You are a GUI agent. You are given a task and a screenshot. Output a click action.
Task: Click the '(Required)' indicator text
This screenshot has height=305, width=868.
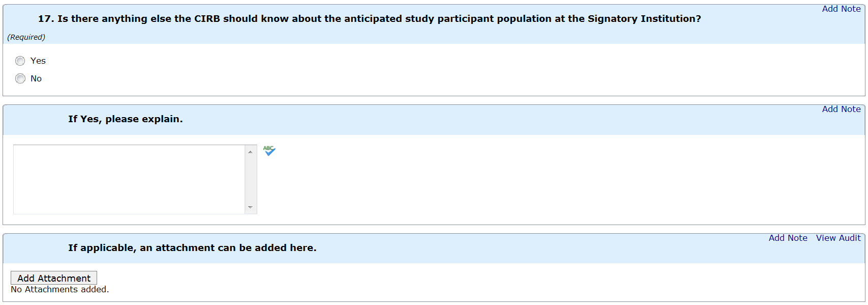click(26, 37)
